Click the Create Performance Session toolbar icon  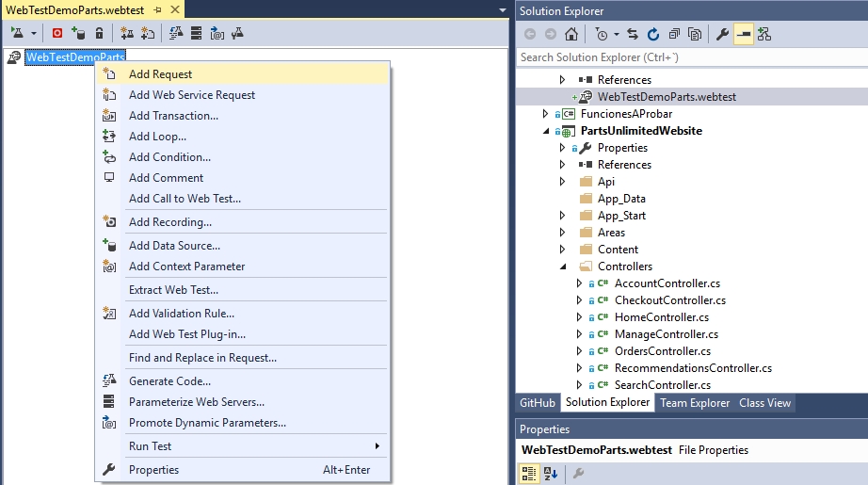[237, 33]
